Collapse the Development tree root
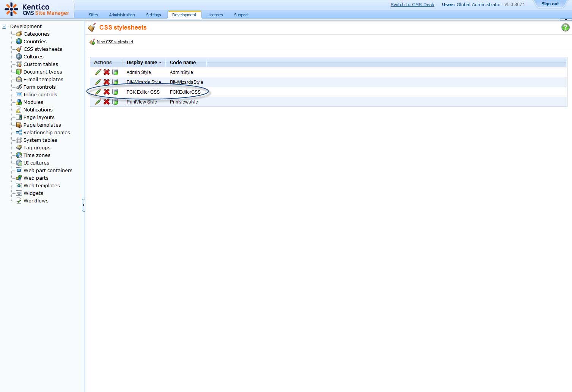 tap(4, 27)
